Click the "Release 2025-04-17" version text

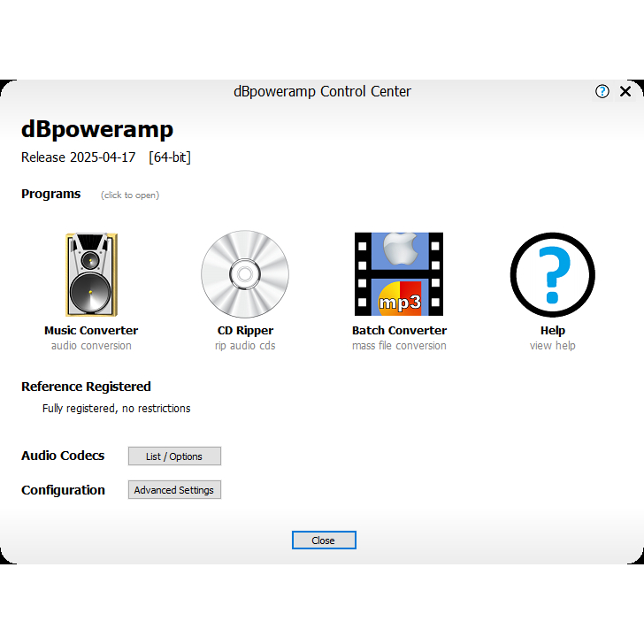pyautogui.click(x=79, y=157)
